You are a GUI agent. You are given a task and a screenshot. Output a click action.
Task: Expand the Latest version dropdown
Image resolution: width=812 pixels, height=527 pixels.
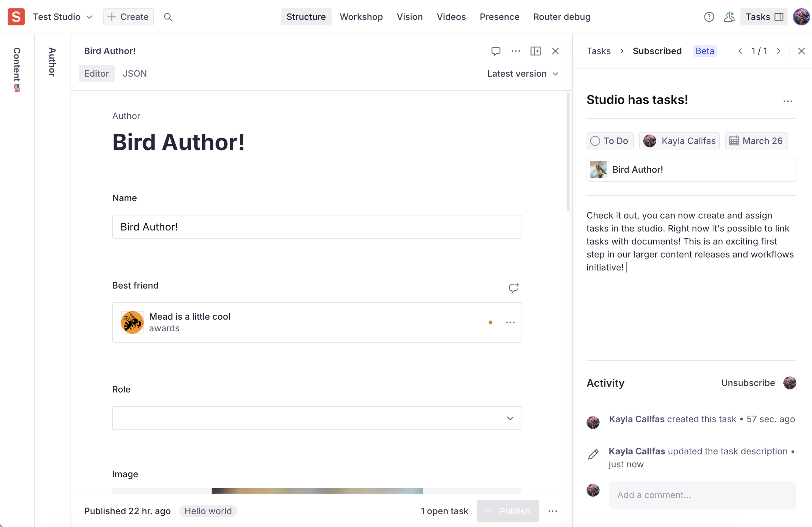(522, 74)
